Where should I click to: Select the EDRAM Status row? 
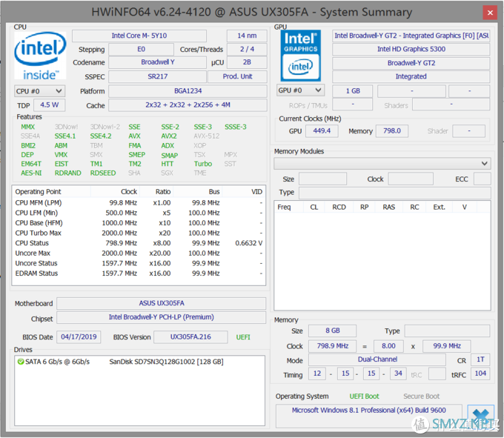(x=139, y=273)
